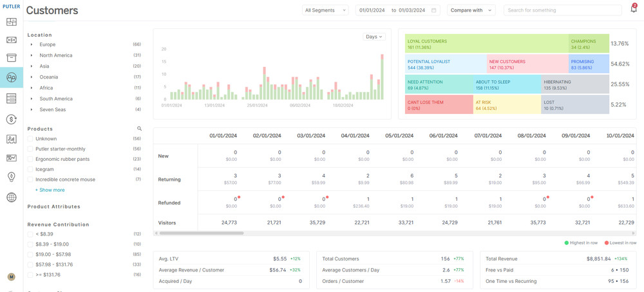
Task: Open the Transactions list icon in sidebar
Action: pos(11,98)
